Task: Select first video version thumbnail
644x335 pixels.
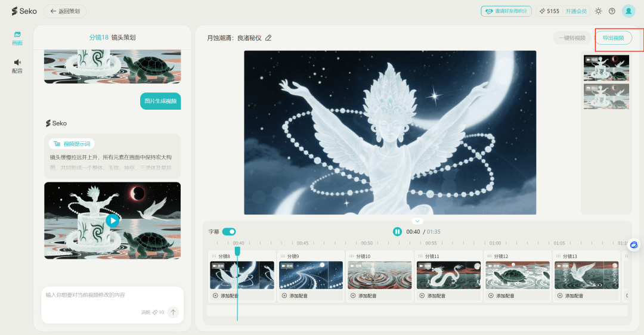Action: (x=606, y=68)
